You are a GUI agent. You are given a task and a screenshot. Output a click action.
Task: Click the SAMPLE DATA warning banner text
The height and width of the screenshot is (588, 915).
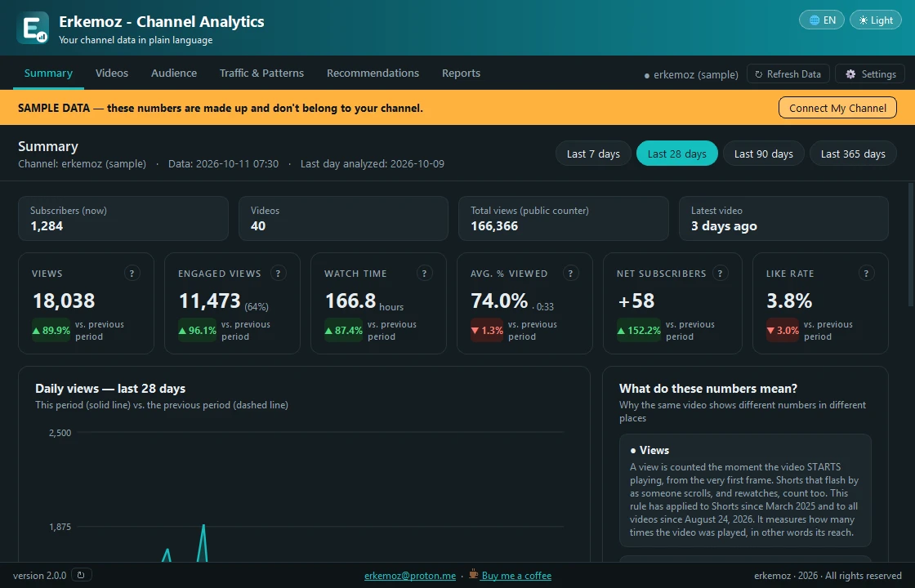[x=220, y=108]
